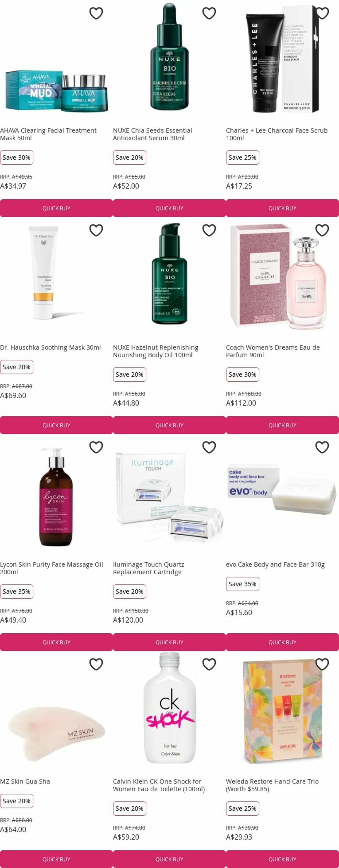
Task: Quick buy Coach Women's Dreams Eau de Parfum
Action: (282, 425)
